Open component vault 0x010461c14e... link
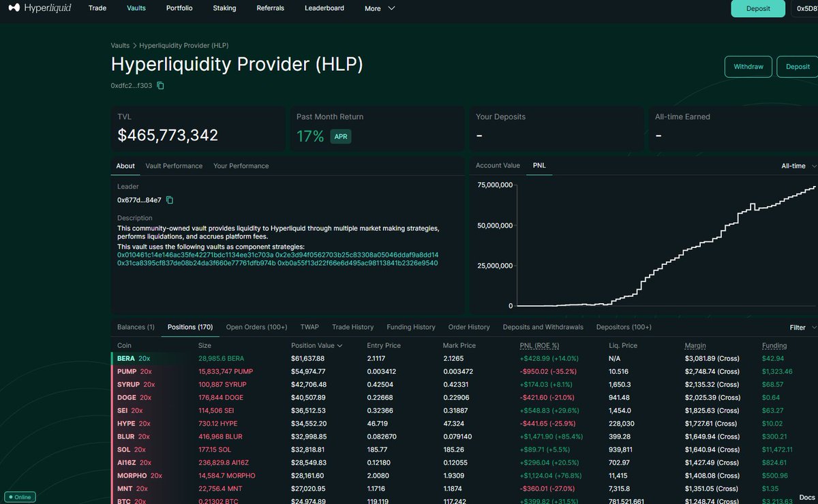The width and height of the screenshot is (818, 504). pos(194,255)
